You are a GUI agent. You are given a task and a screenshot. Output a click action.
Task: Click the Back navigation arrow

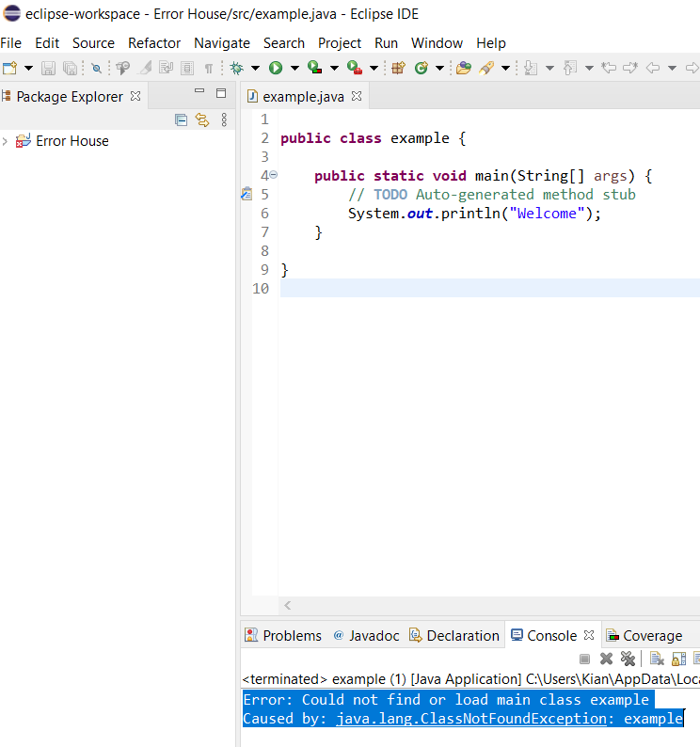point(653,68)
